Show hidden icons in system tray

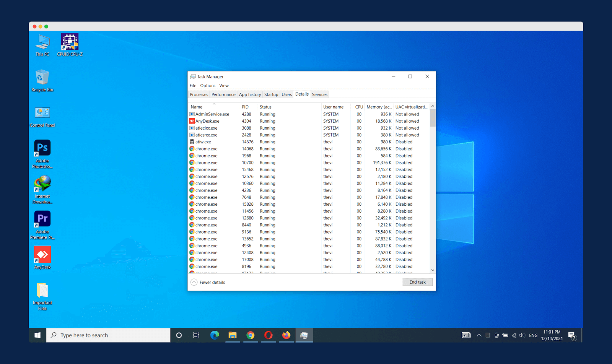coord(479,335)
